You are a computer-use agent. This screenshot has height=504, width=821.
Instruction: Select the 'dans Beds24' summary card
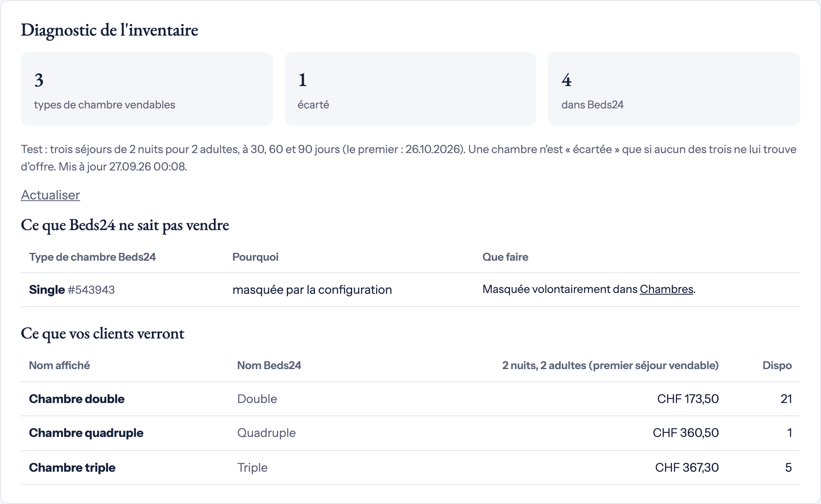[674, 89]
